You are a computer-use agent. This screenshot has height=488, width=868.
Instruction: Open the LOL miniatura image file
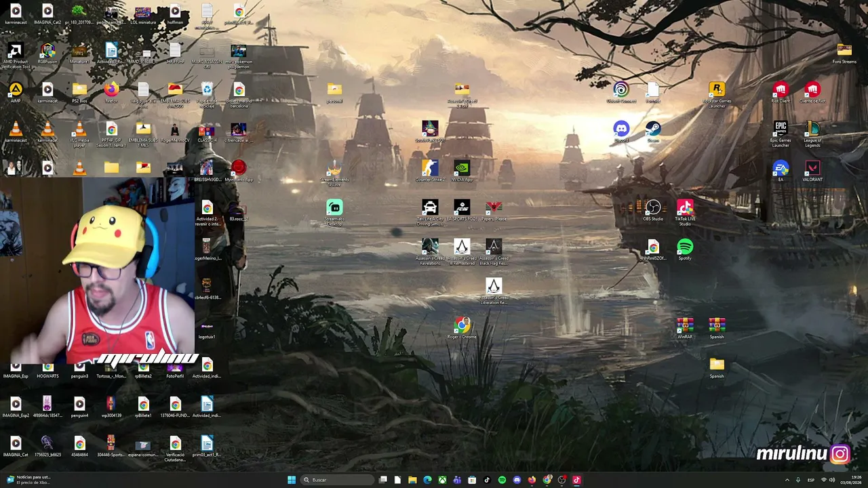143,15
